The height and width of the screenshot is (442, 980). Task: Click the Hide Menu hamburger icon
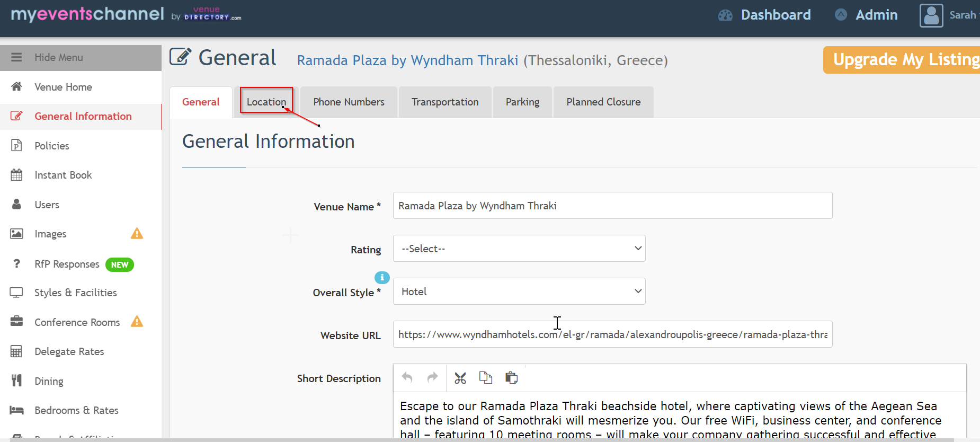coord(16,57)
